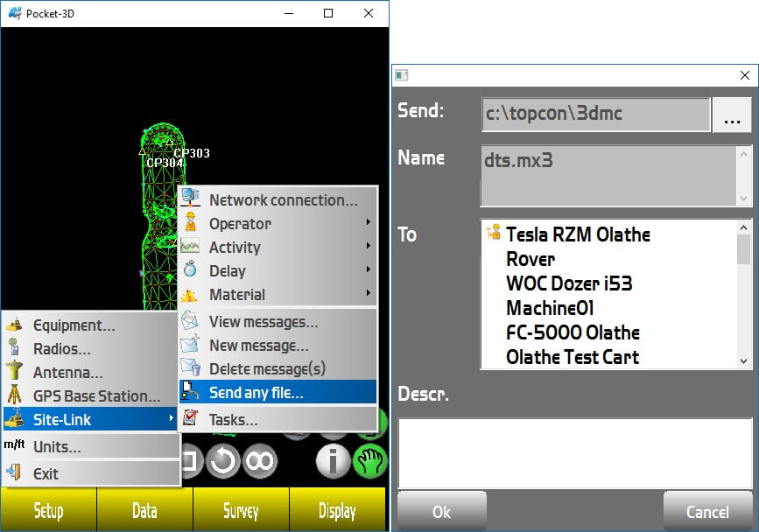Confirm send dialog with Ok
This screenshot has height=532, width=759.
click(x=441, y=512)
